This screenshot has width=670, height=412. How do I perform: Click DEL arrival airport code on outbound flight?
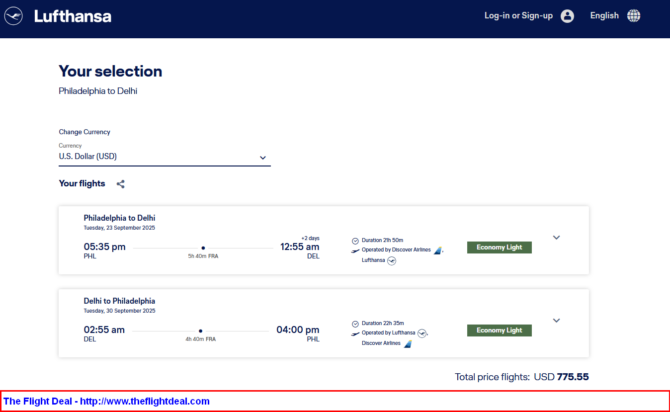[313, 256]
